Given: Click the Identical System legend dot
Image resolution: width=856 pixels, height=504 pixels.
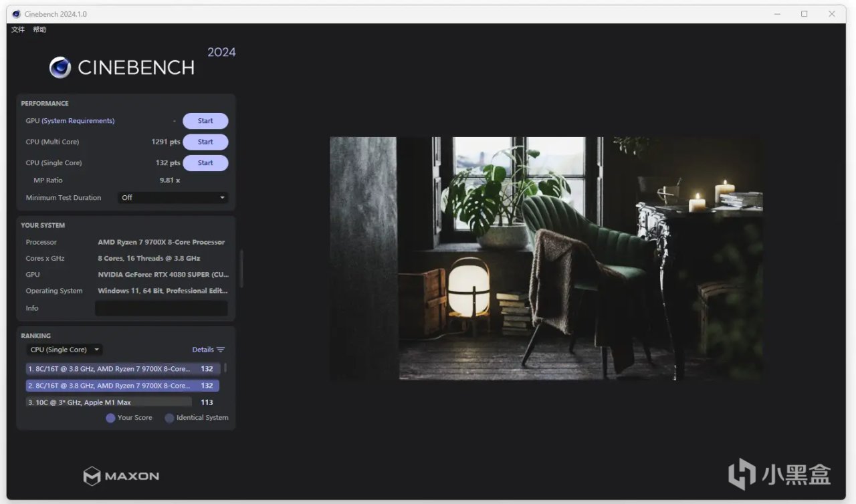Looking at the screenshot, I should 169,418.
